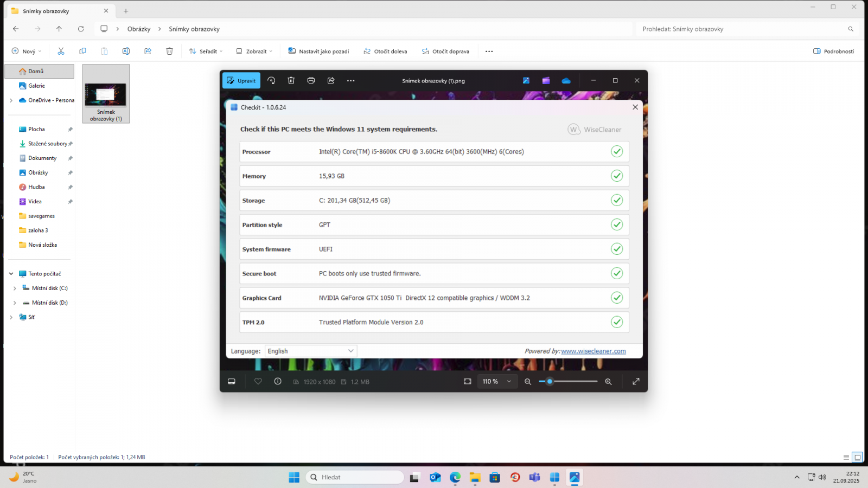Open the Designer edit icon in the Photos title bar
Viewport: 868px width, 488px height.
[x=526, y=81]
